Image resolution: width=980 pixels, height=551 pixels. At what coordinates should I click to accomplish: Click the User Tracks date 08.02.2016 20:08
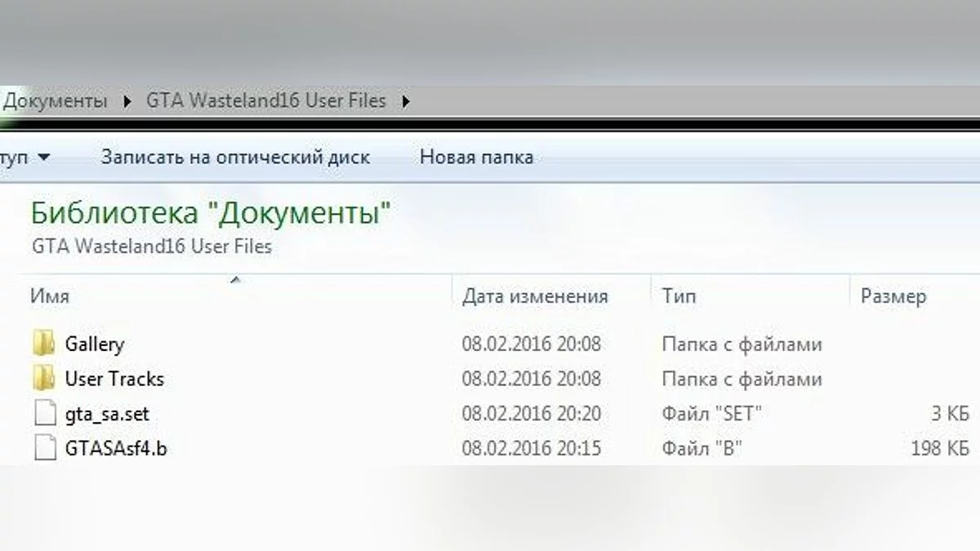(x=531, y=379)
